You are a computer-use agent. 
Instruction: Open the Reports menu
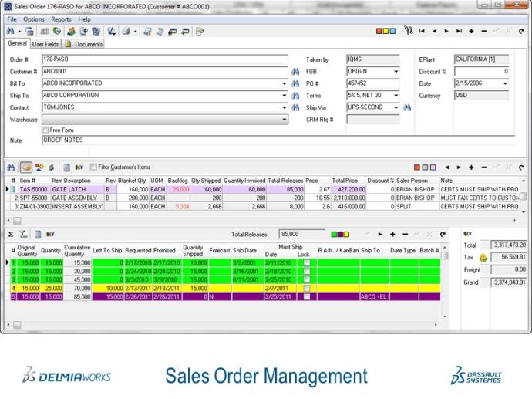click(61, 19)
